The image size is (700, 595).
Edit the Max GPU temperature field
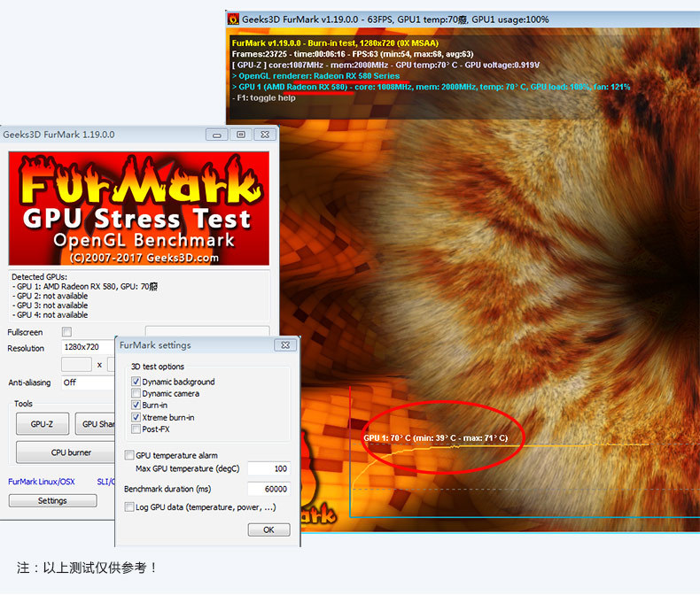pyautogui.click(x=268, y=468)
